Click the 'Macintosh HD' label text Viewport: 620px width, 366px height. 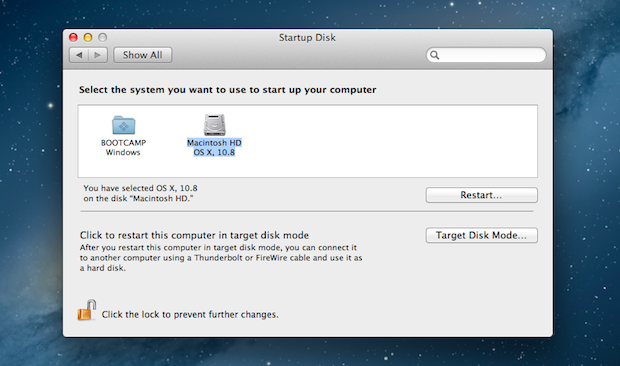tap(214, 143)
